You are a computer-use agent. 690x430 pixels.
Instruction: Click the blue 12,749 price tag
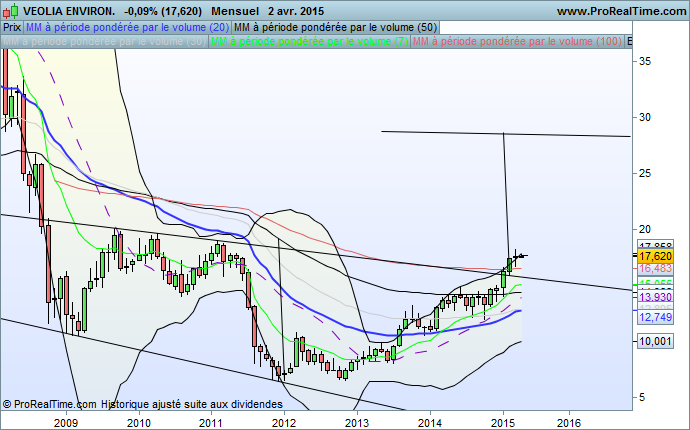pyautogui.click(x=655, y=317)
